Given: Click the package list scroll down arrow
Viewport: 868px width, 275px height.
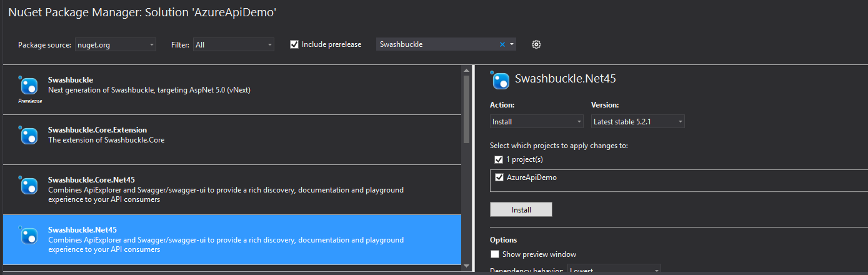Looking at the screenshot, I should (466, 266).
